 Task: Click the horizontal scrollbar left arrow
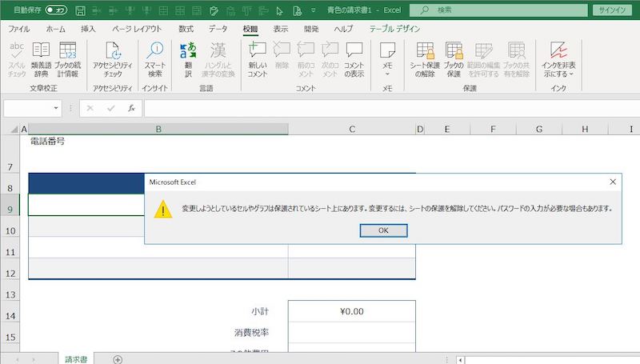coord(460,360)
